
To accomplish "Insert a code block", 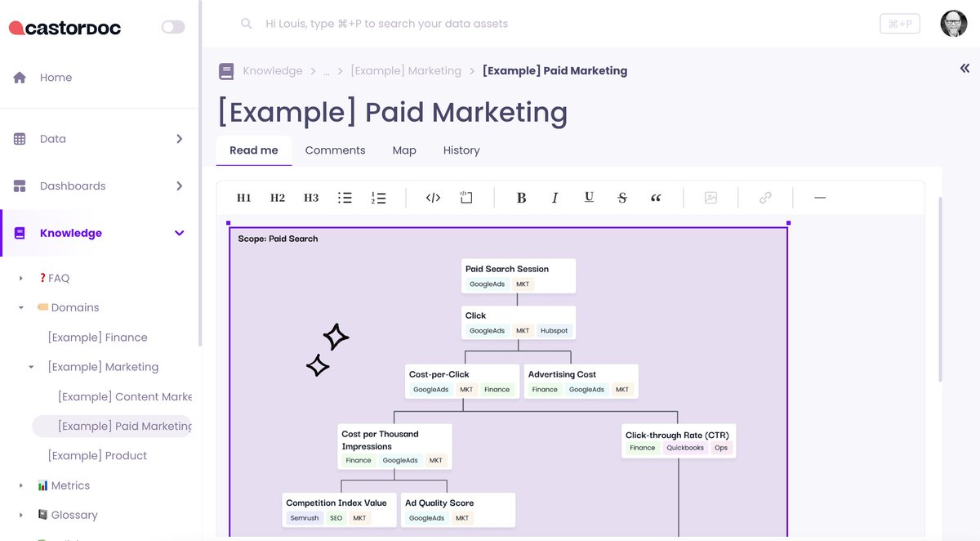I will coord(466,198).
